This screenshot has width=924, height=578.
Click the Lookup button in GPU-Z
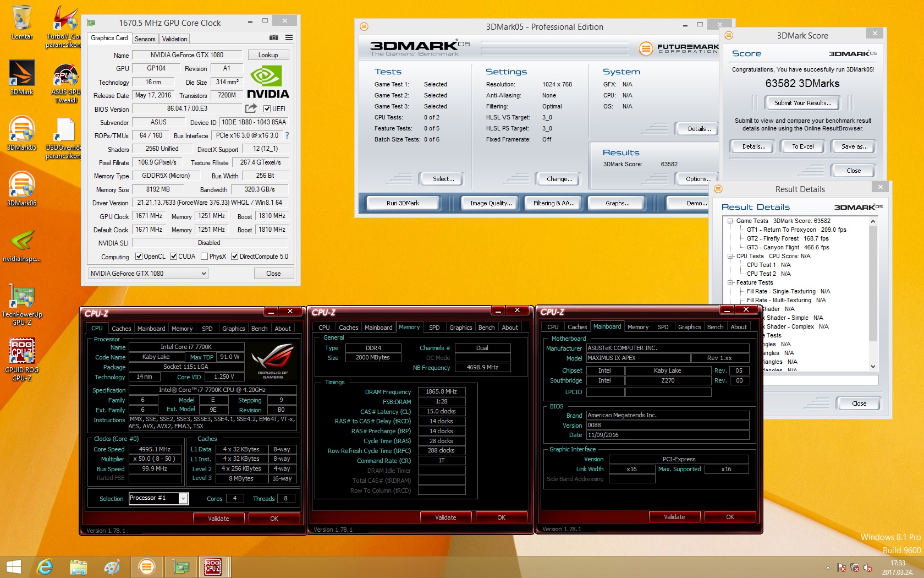(x=268, y=55)
